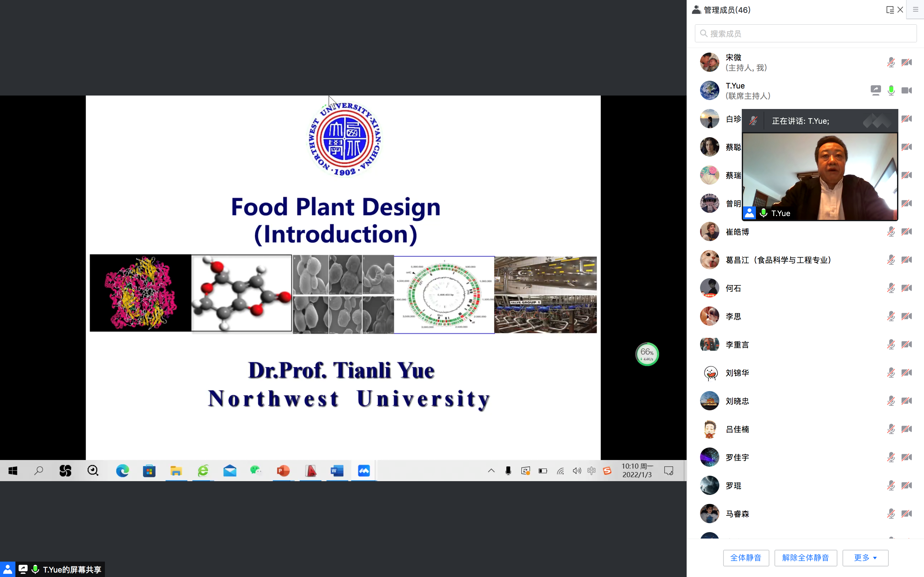Click T.Yue's screen sharing icon
924x577 pixels.
pyautogui.click(x=875, y=90)
